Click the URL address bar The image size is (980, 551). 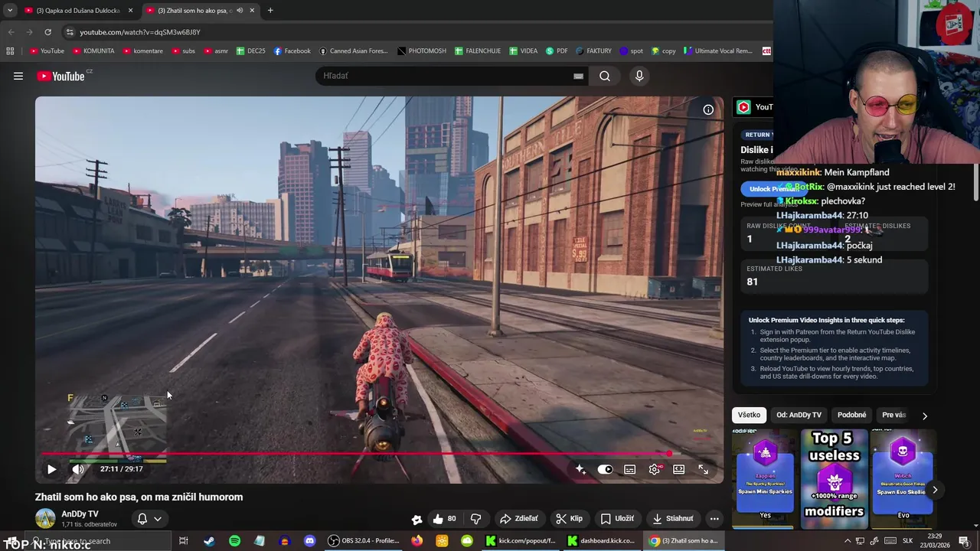coord(413,32)
